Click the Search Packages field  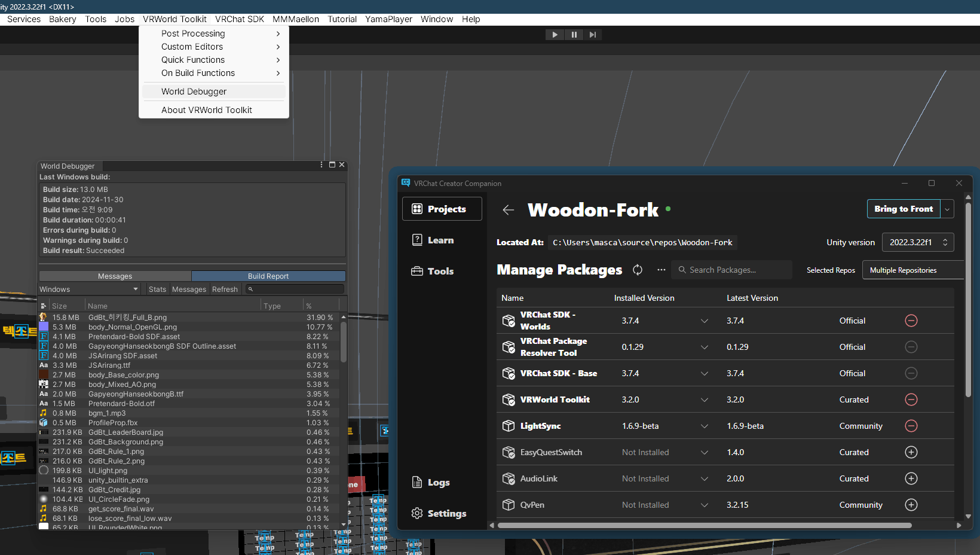tap(731, 270)
